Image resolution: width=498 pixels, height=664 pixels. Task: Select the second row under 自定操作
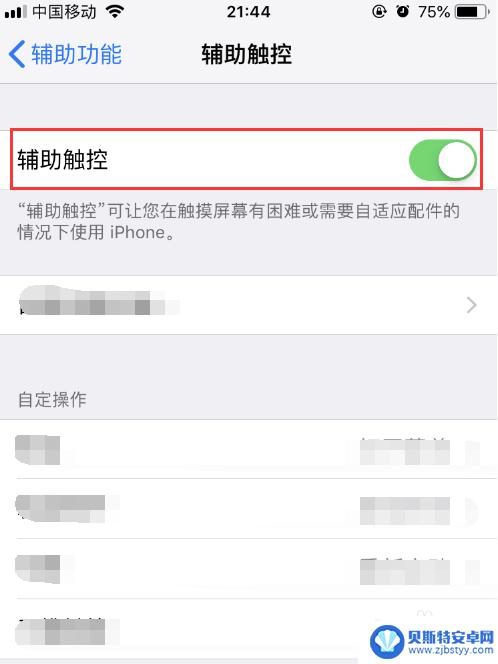249,509
